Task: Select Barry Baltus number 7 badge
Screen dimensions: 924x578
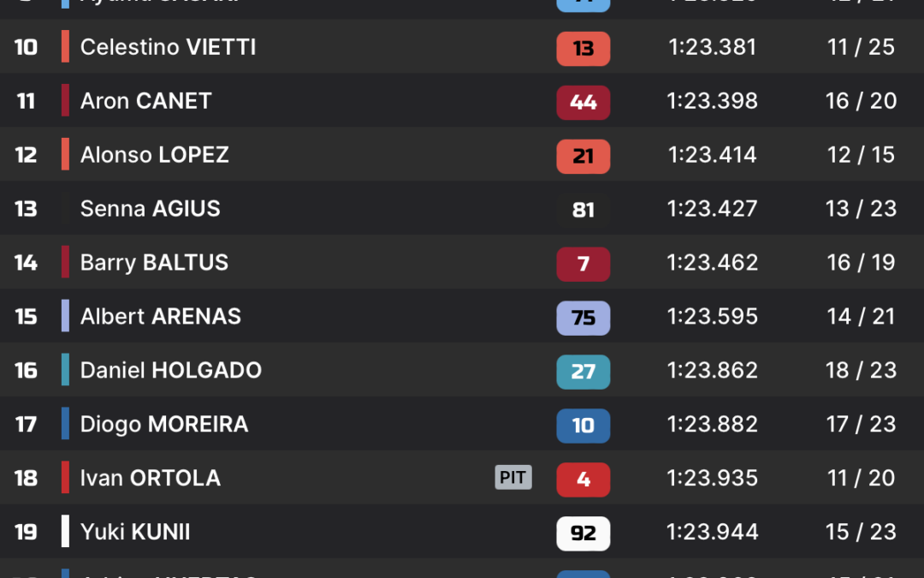Action: [x=583, y=264]
